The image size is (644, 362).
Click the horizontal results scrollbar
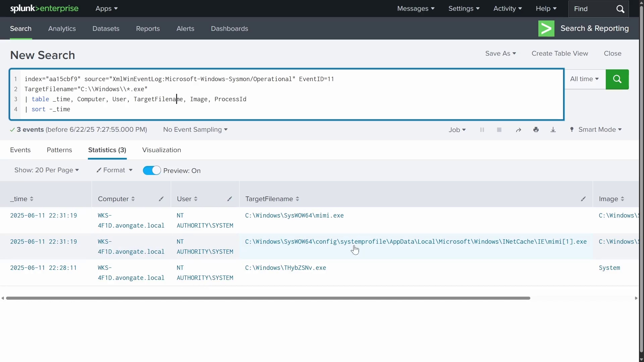(268, 298)
